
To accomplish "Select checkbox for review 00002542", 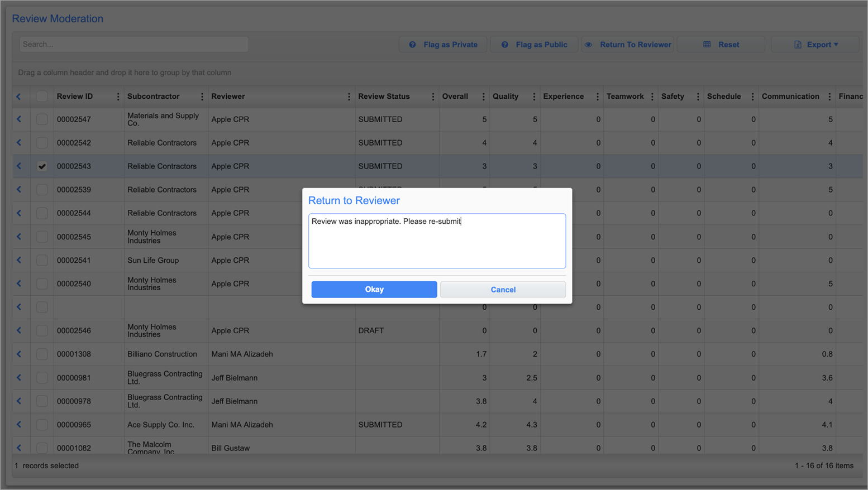I will point(42,142).
